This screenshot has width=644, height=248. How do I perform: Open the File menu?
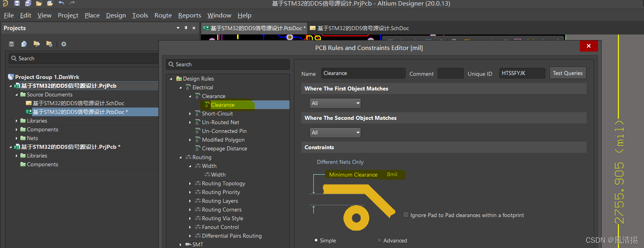click(x=9, y=15)
